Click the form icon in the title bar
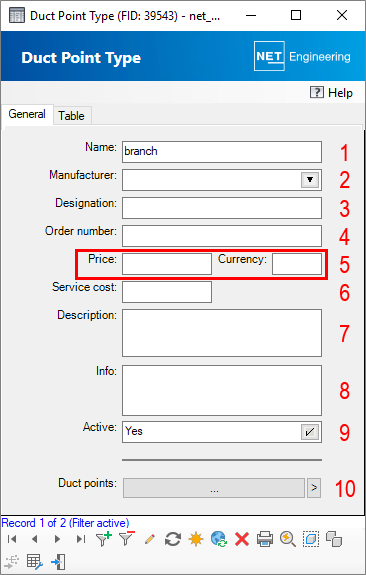 coord(17,15)
